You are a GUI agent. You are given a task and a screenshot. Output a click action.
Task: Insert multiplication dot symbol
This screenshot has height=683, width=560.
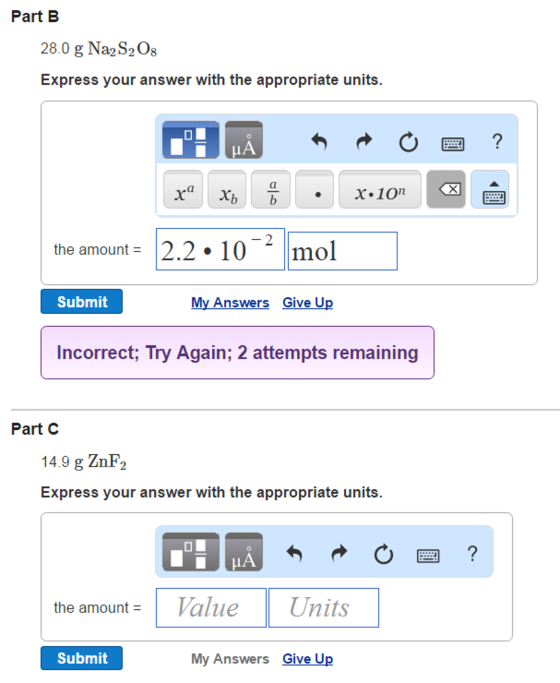point(314,189)
